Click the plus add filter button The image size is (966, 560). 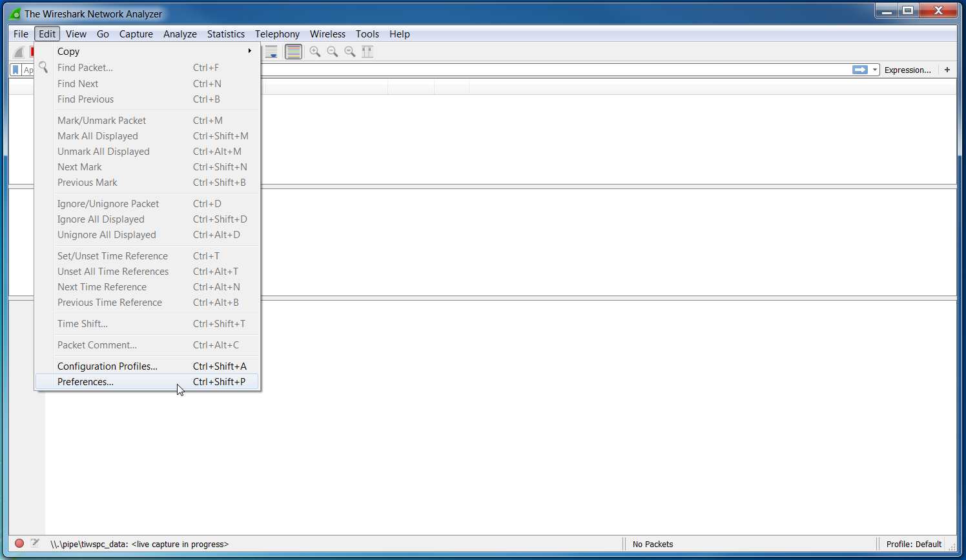tap(947, 70)
